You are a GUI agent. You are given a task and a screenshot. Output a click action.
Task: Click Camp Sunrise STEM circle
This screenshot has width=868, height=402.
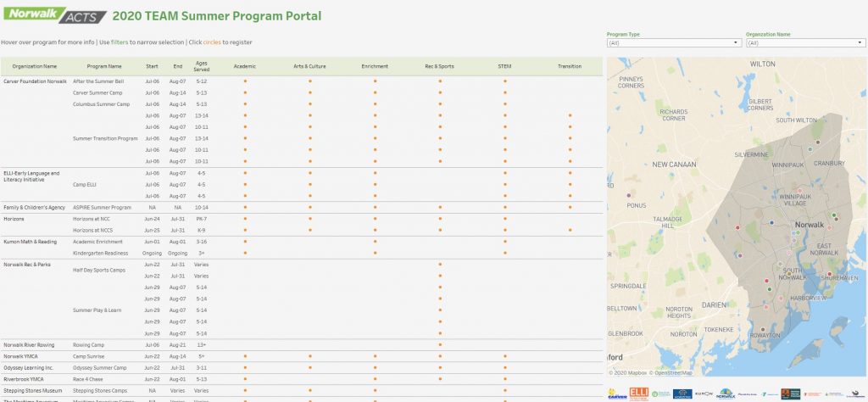[x=504, y=356]
